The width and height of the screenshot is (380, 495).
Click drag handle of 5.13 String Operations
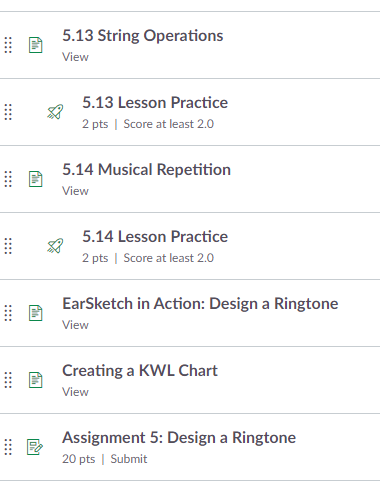(x=8, y=45)
